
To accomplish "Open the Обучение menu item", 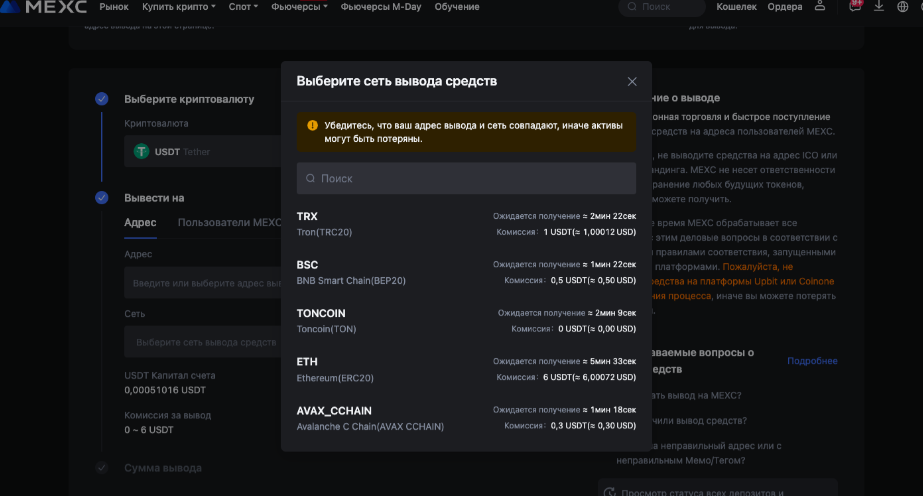I will (x=457, y=7).
